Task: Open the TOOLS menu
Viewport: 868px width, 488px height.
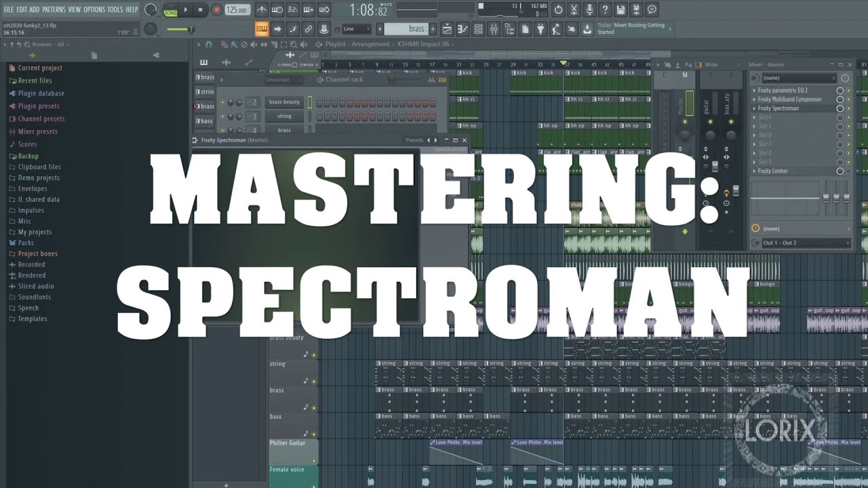Action: tap(115, 9)
